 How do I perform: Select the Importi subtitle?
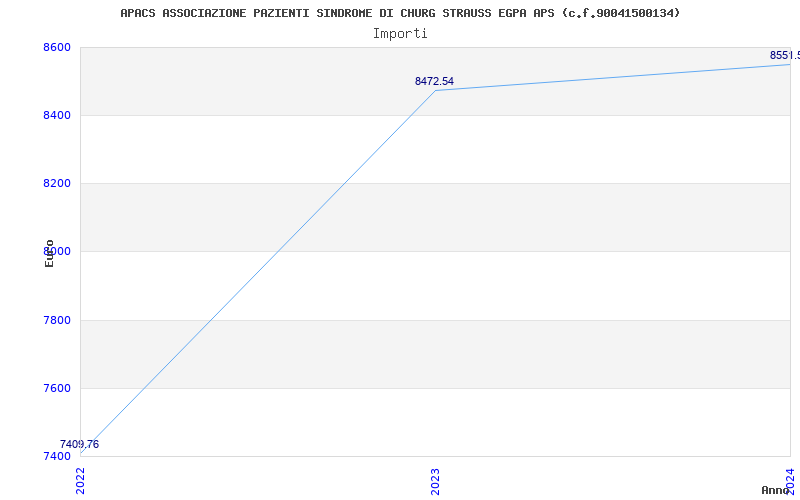[x=400, y=34]
